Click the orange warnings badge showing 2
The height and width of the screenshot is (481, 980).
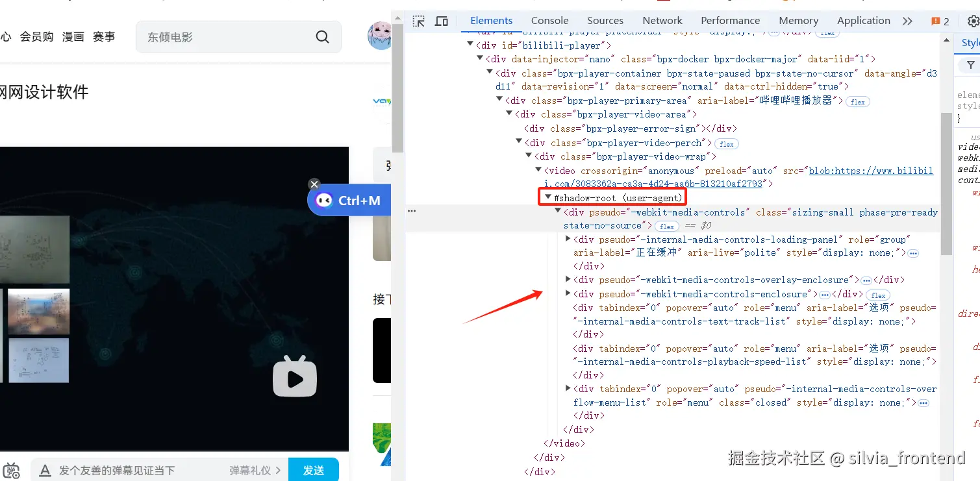pos(940,21)
